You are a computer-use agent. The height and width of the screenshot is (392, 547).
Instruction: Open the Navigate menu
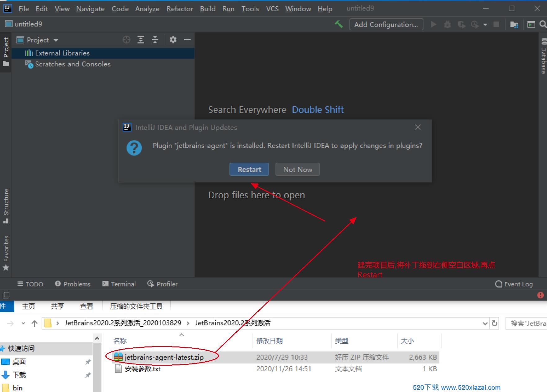[x=90, y=9]
